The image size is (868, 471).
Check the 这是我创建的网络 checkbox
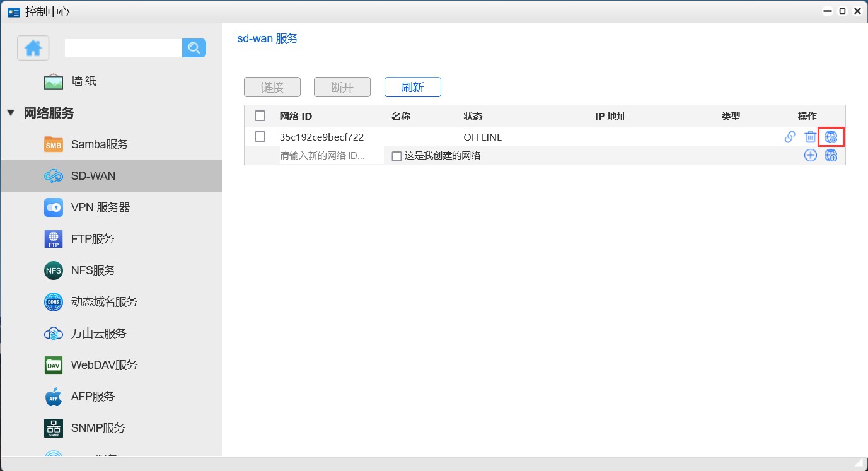[396, 155]
